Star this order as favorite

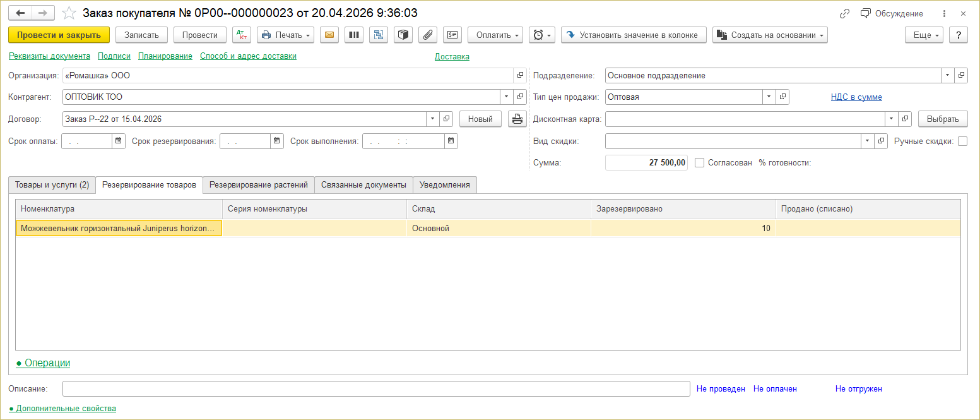[x=70, y=13]
